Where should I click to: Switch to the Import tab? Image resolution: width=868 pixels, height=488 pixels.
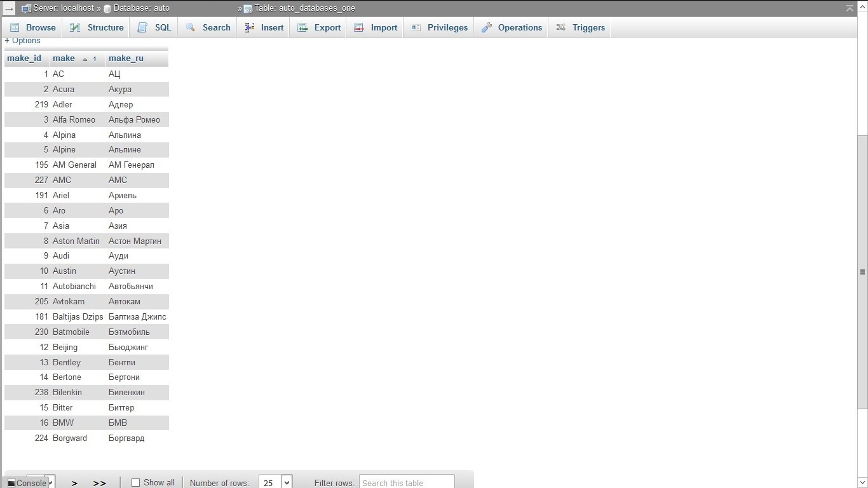[x=376, y=27]
